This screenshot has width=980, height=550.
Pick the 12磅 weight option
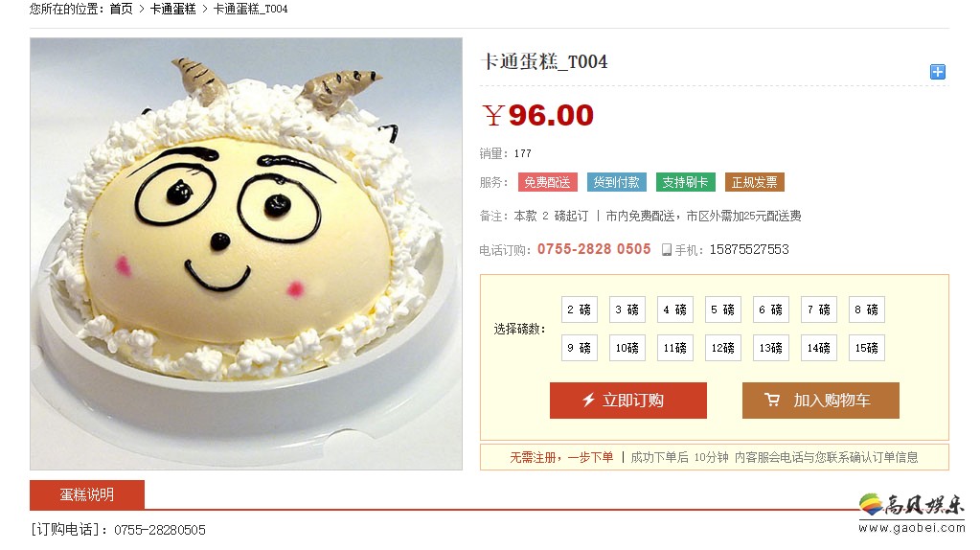point(723,348)
